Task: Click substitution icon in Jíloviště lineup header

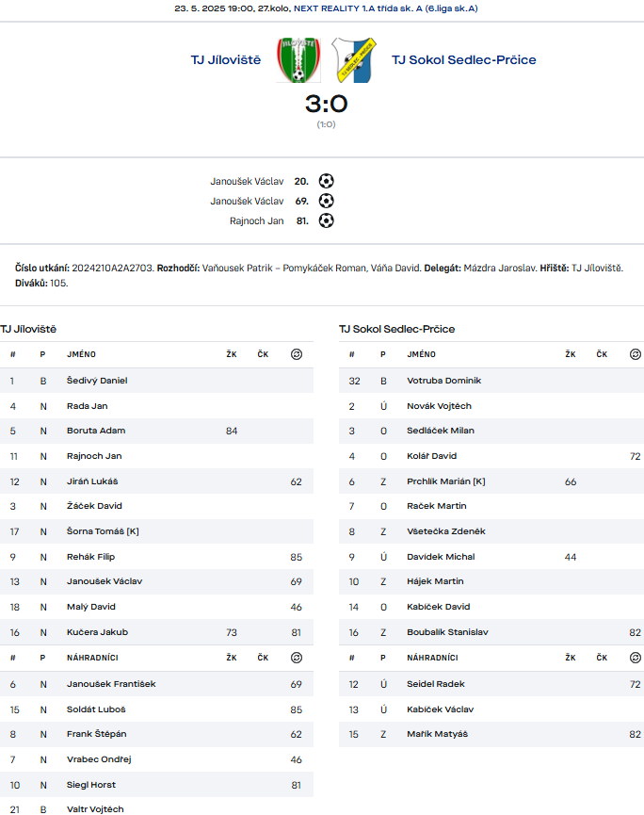Action: click(x=297, y=354)
